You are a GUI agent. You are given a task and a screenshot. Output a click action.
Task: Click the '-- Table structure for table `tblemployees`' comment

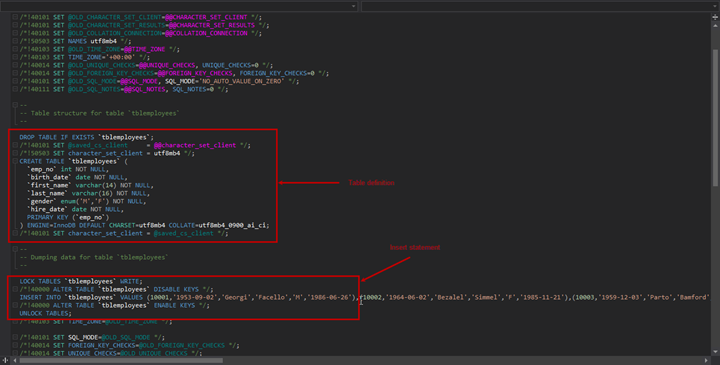pos(99,113)
